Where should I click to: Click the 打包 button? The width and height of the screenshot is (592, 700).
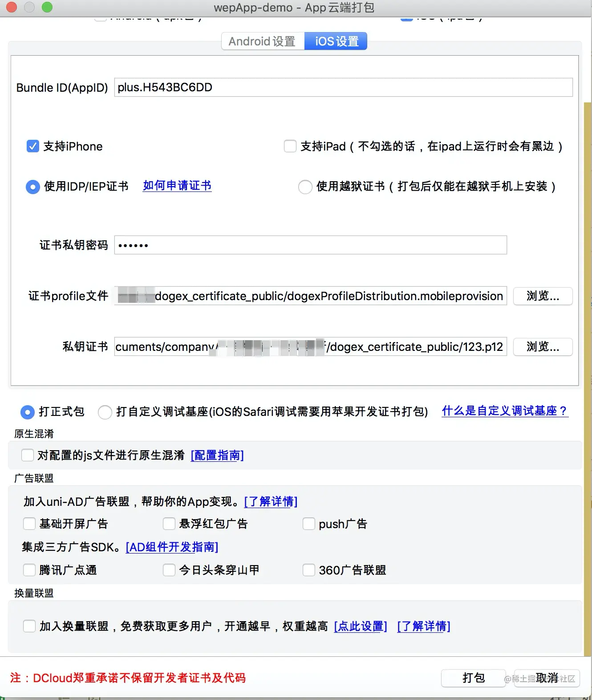[x=474, y=678]
